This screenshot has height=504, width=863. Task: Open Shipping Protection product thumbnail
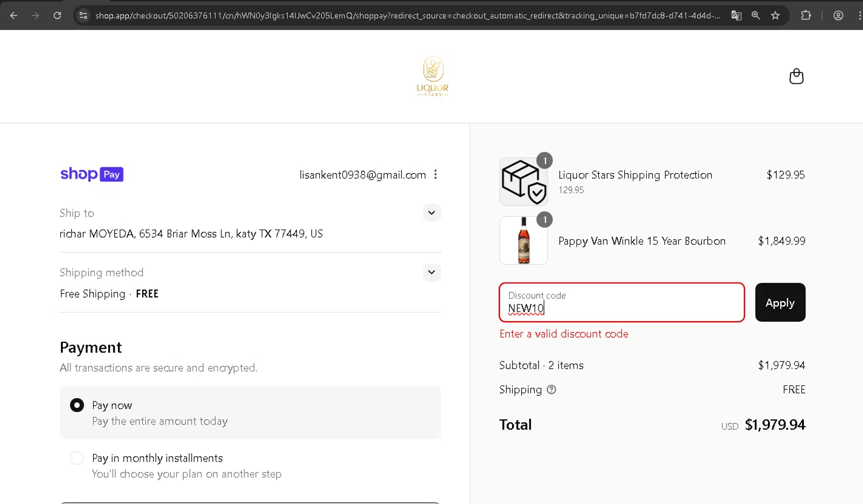[x=524, y=182]
